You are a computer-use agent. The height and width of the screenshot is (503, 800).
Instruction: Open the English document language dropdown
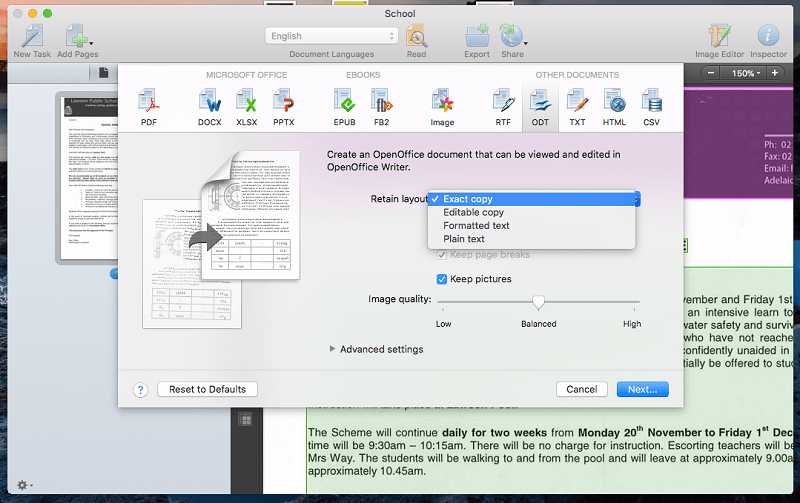331,36
